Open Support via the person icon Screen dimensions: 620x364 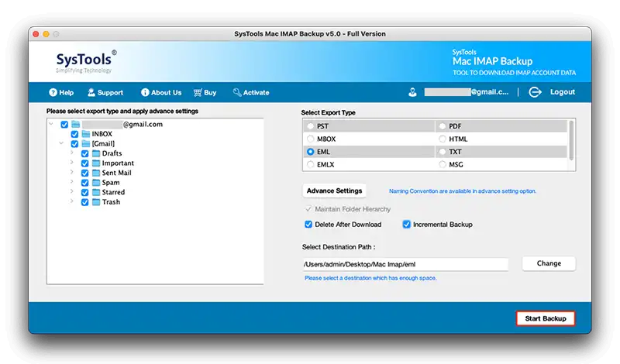91,92
